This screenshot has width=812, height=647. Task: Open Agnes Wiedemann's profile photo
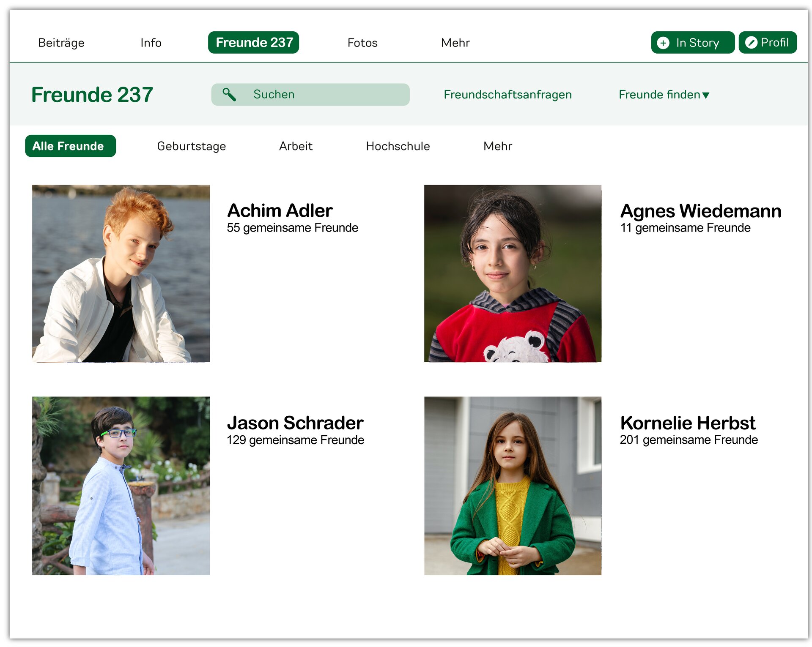click(512, 273)
